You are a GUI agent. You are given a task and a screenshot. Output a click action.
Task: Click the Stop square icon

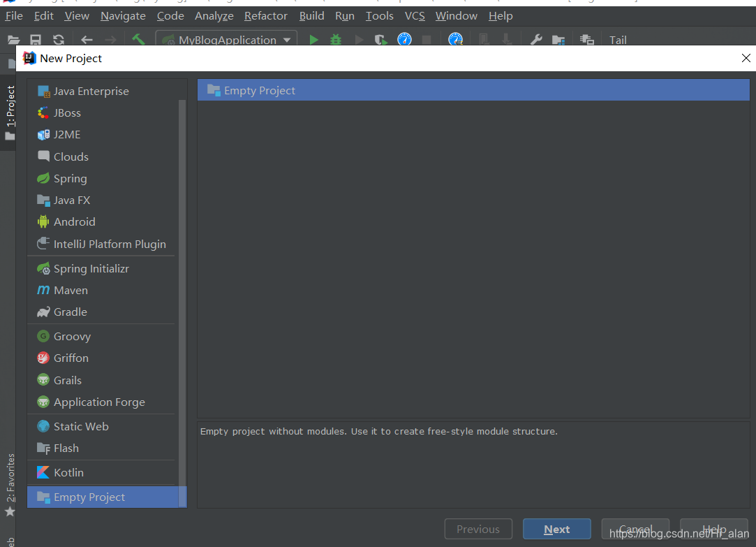(427, 40)
